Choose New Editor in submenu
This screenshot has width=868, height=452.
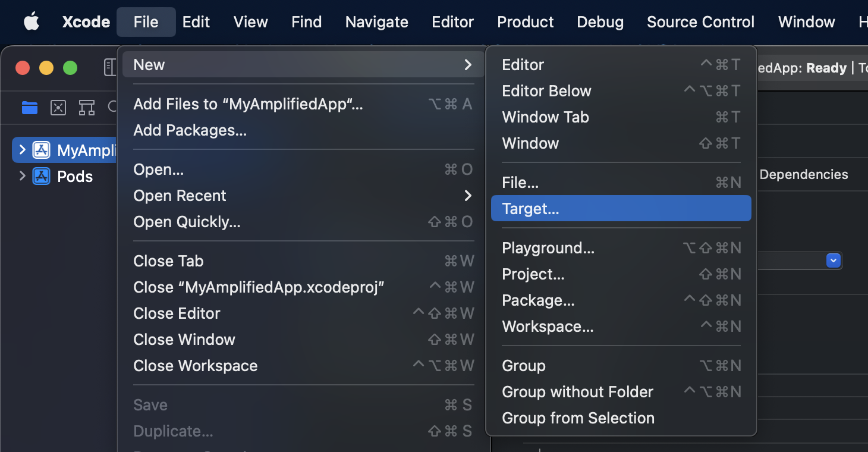621,65
